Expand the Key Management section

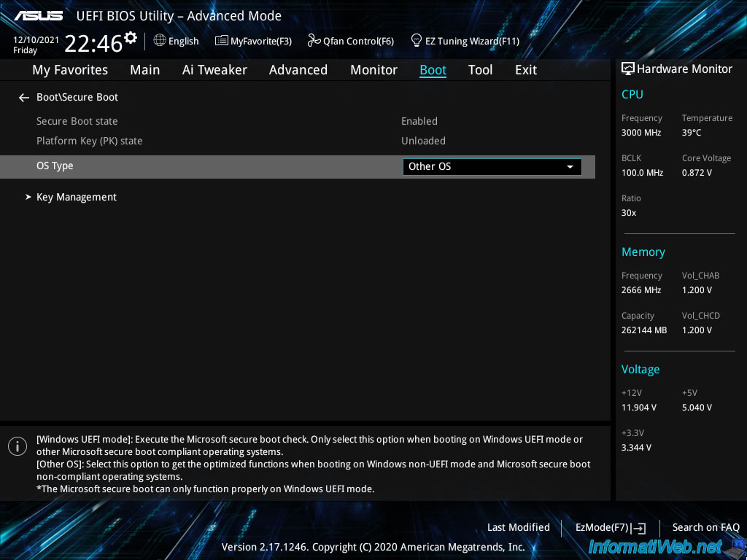(76, 197)
